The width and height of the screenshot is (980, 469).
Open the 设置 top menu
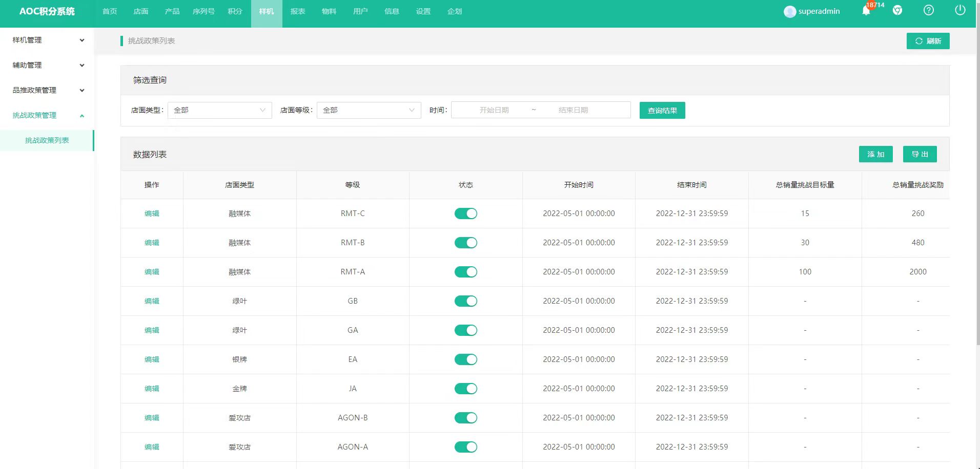click(x=423, y=11)
